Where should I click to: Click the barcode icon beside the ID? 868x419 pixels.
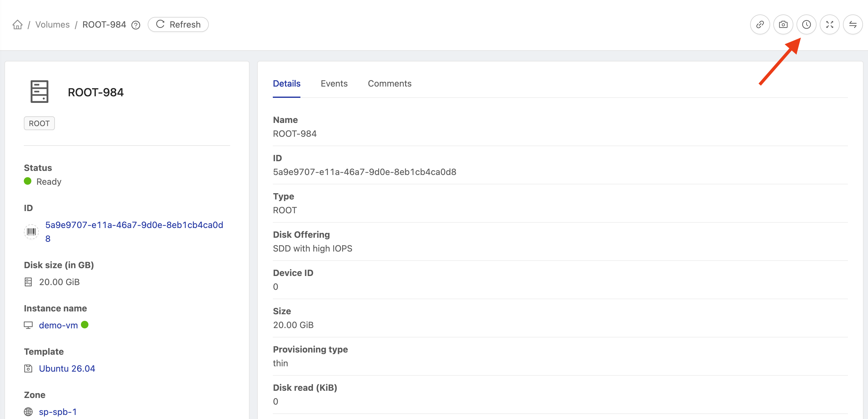pos(31,231)
